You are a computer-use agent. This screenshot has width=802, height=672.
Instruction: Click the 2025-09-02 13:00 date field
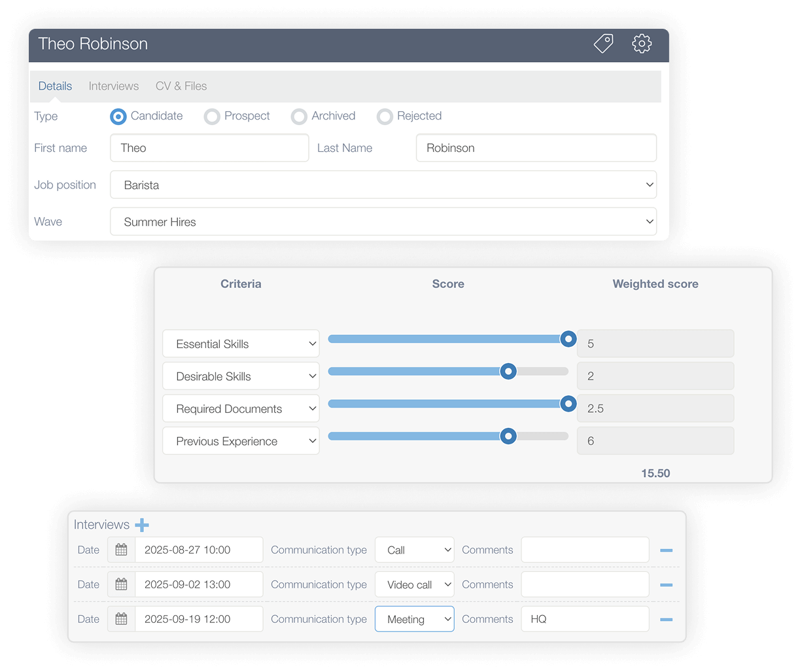[x=199, y=584]
